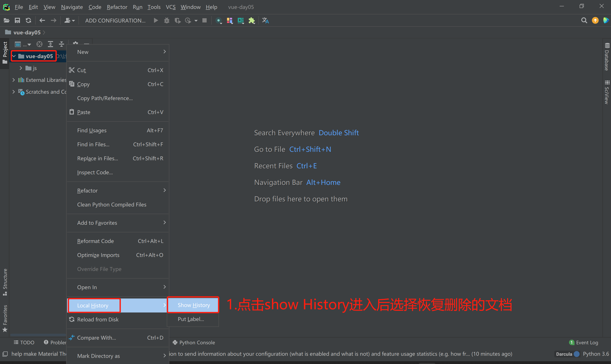
Task: Click the Python 3.6 interpreter status widget
Action: [596, 354]
